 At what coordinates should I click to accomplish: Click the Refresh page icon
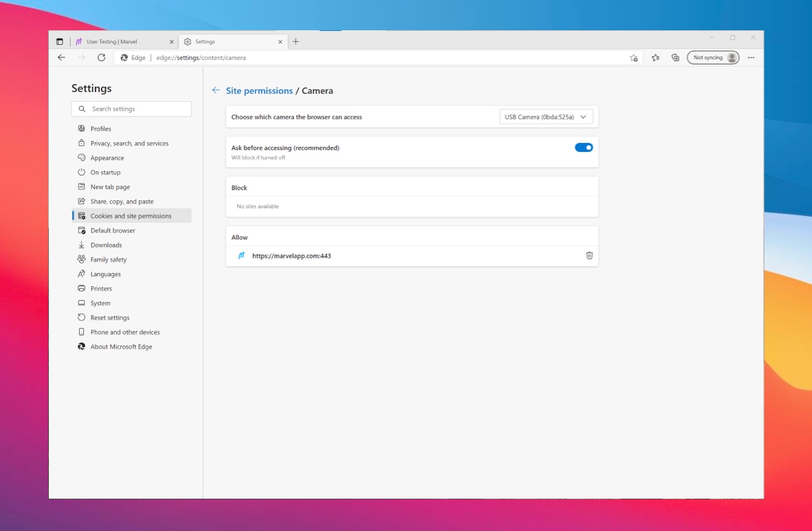coord(102,58)
